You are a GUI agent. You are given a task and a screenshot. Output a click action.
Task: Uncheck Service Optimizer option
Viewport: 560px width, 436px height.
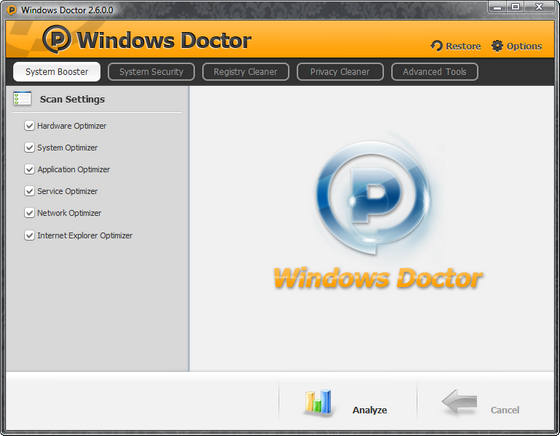[29, 191]
